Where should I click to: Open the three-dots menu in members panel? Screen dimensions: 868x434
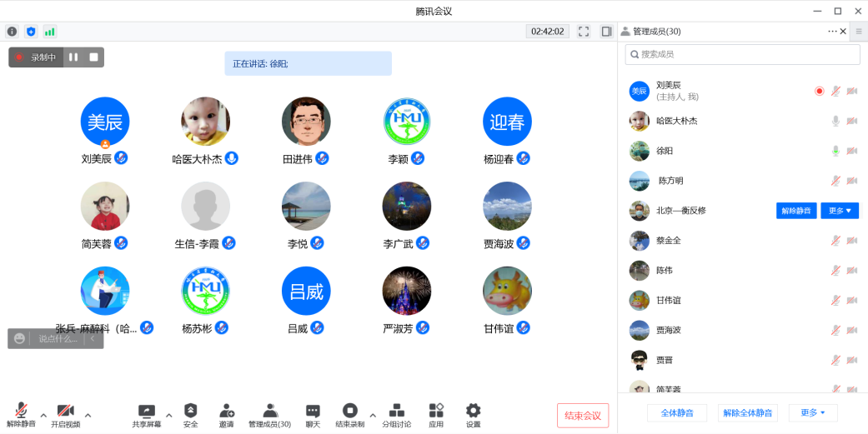[832, 32]
